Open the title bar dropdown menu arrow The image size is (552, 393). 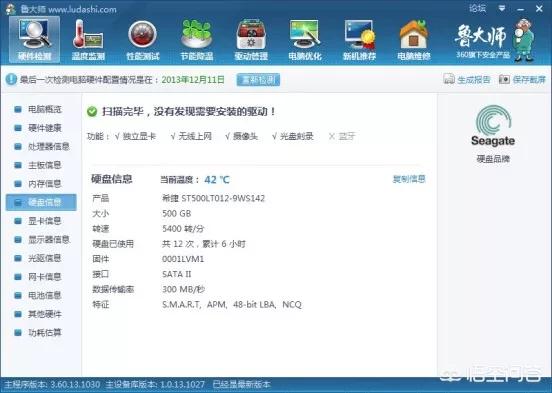(502, 8)
